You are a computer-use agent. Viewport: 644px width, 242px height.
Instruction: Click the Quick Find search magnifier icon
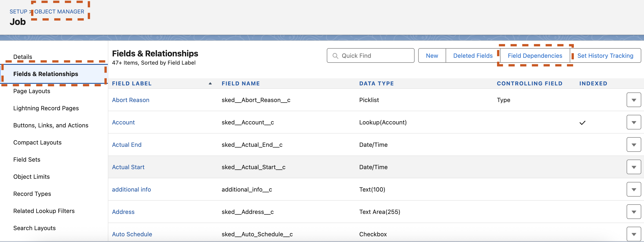click(335, 56)
